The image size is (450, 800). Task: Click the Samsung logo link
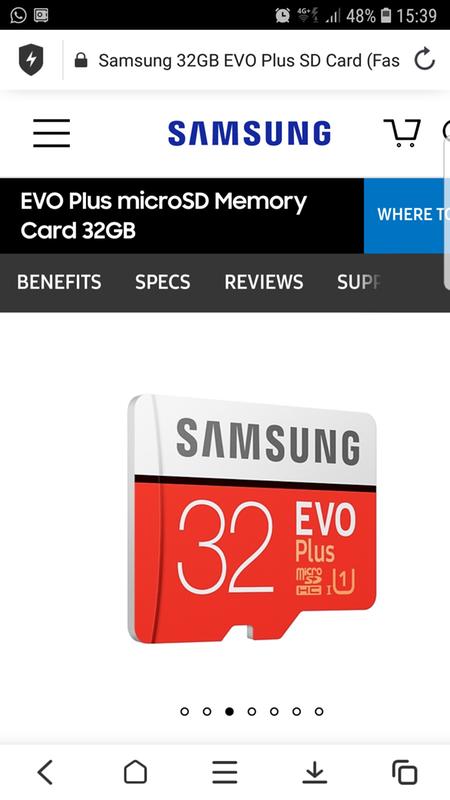tap(249, 133)
